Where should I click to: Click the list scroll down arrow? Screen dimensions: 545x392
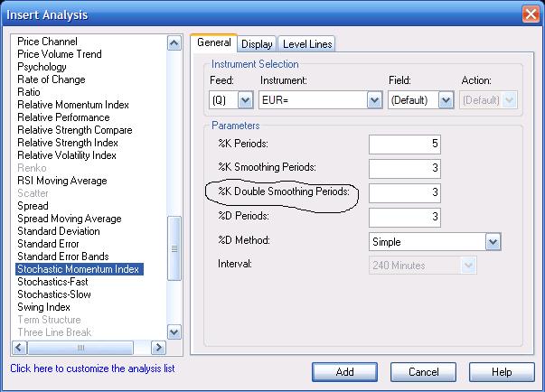[x=174, y=332]
